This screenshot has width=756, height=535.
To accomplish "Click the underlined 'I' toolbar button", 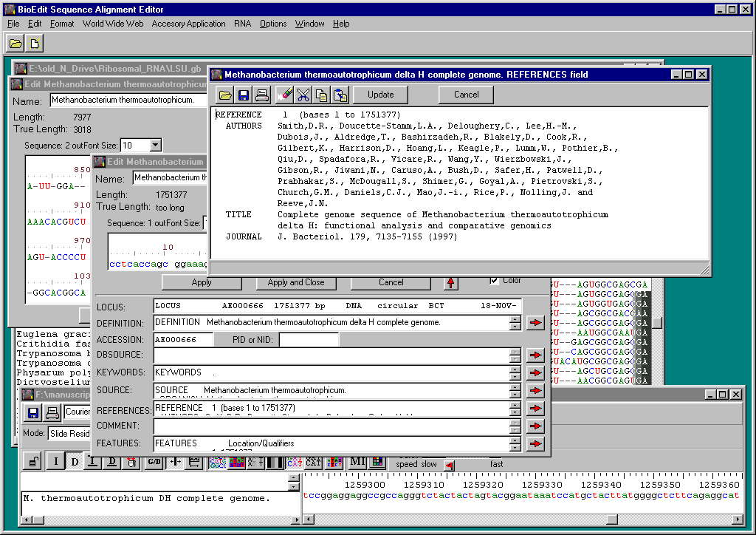I will (x=92, y=462).
